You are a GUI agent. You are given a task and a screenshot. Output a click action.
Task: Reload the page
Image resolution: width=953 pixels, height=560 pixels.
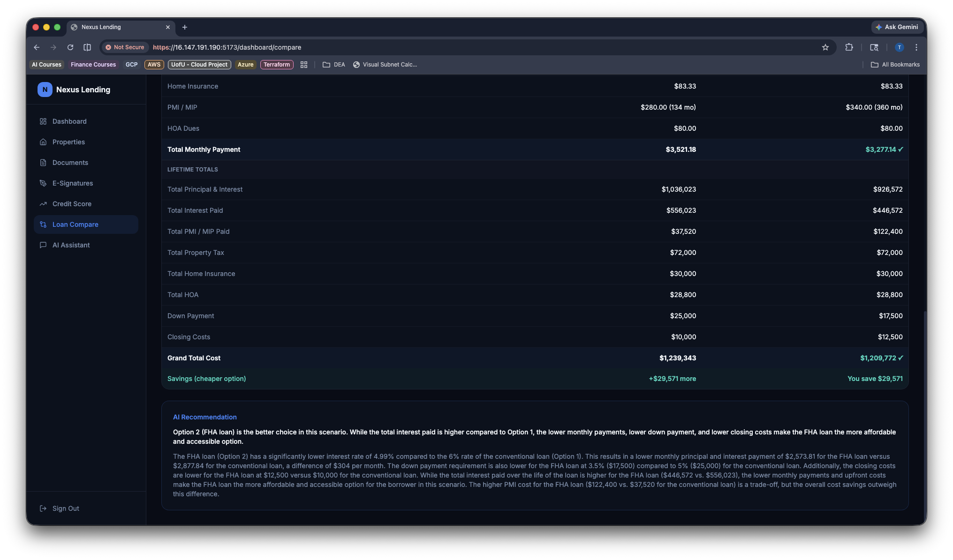click(x=70, y=47)
